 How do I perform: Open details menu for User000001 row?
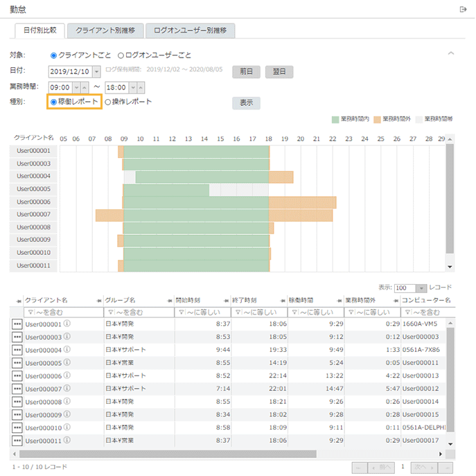(x=17, y=324)
